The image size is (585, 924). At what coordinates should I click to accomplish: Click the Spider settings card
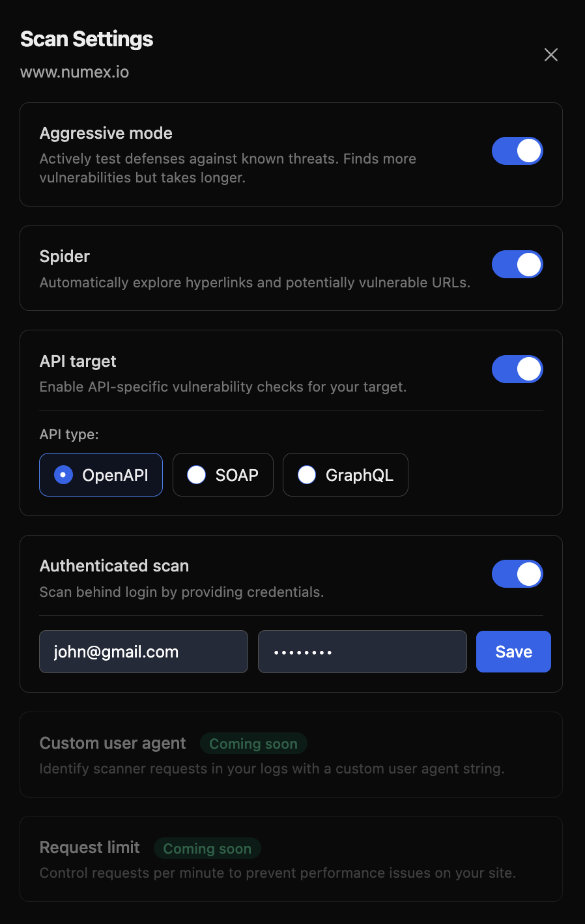coord(64,256)
